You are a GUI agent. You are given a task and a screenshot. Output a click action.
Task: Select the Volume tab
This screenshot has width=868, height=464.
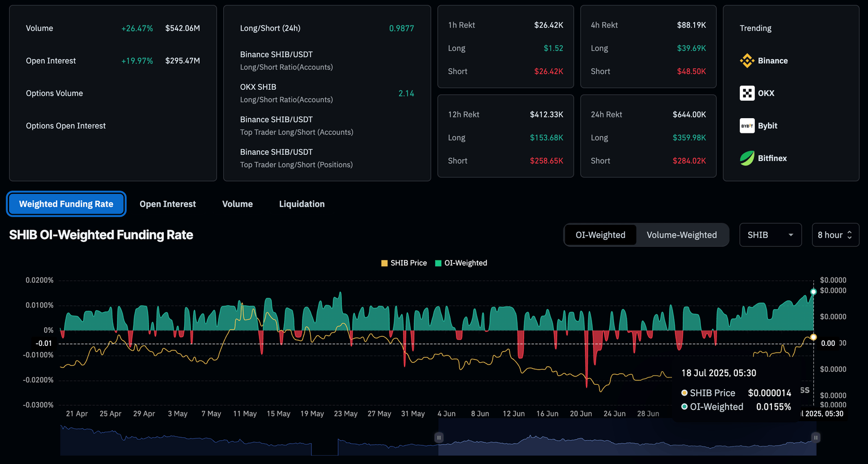[237, 204]
